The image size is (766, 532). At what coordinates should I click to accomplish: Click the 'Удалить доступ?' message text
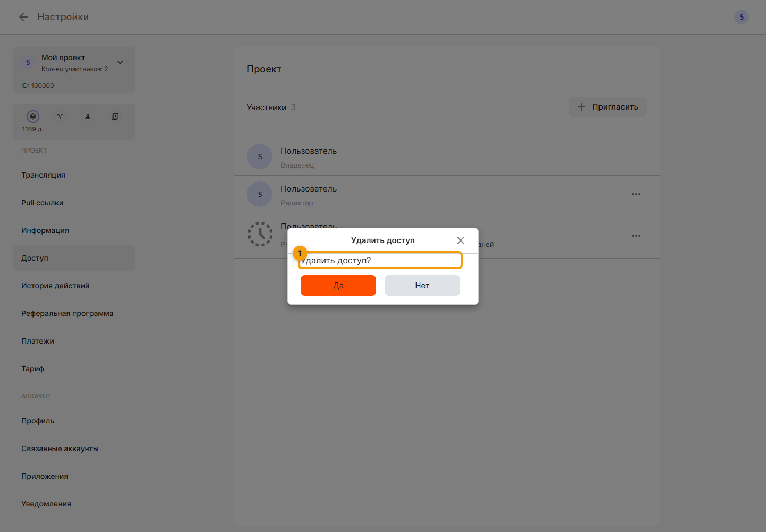tap(336, 260)
